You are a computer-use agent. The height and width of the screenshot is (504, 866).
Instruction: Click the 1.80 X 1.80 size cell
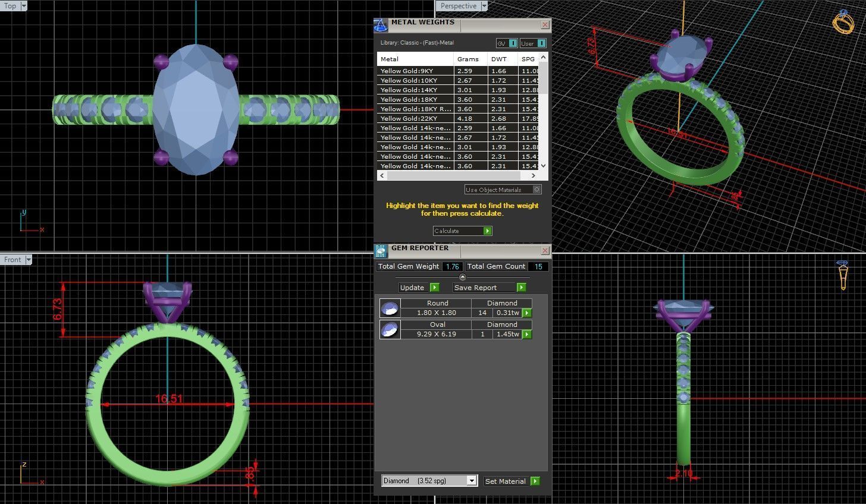coord(436,313)
